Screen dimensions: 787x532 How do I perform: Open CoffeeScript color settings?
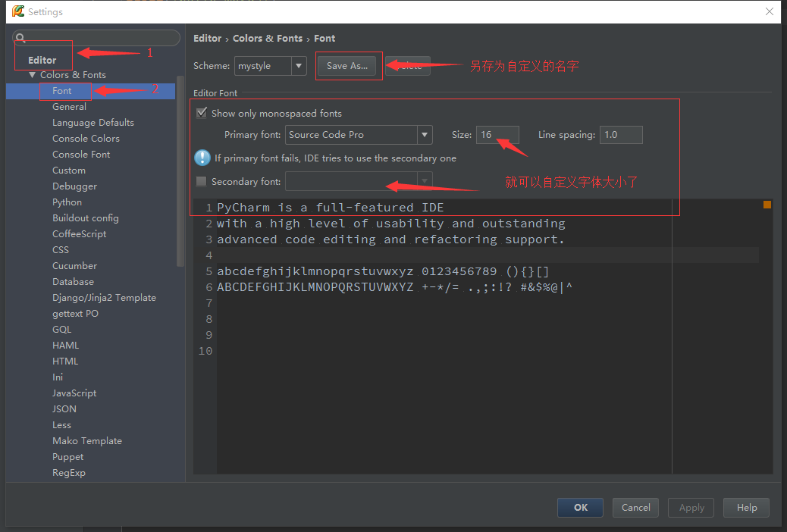coord(79,234)
